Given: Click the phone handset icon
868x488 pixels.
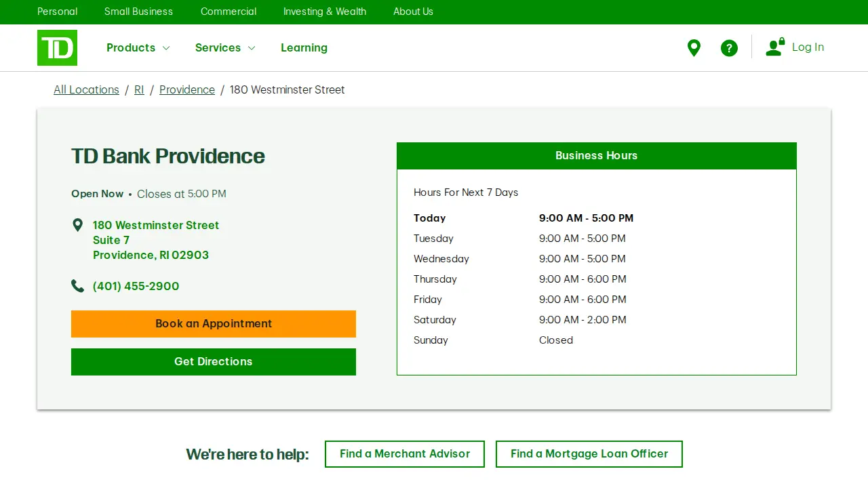Looking at the screenshot, I should pos(77,286).
